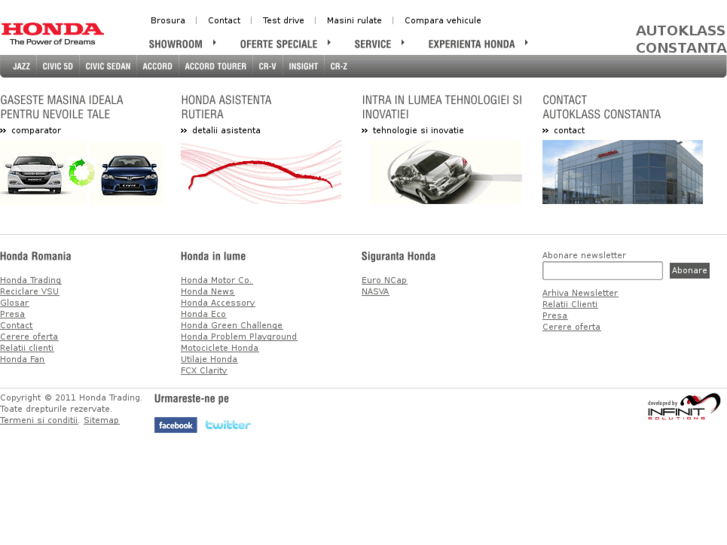
Task: Expand the Showroom menu arrow
Action: [x=214, y=43]
